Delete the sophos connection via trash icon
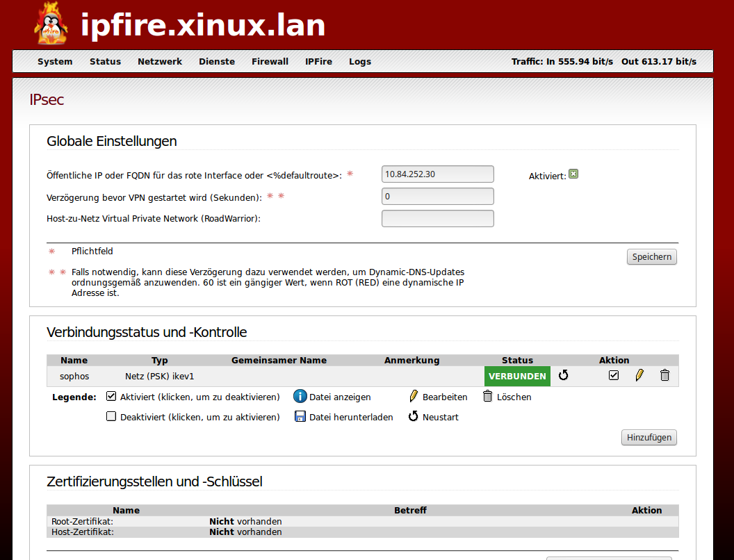Viewport: 734px width, 560px height. [x=664, y=375]
